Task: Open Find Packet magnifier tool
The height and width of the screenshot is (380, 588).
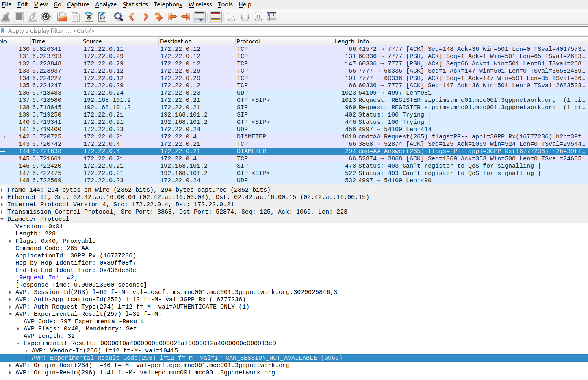Action: (118, 17)
